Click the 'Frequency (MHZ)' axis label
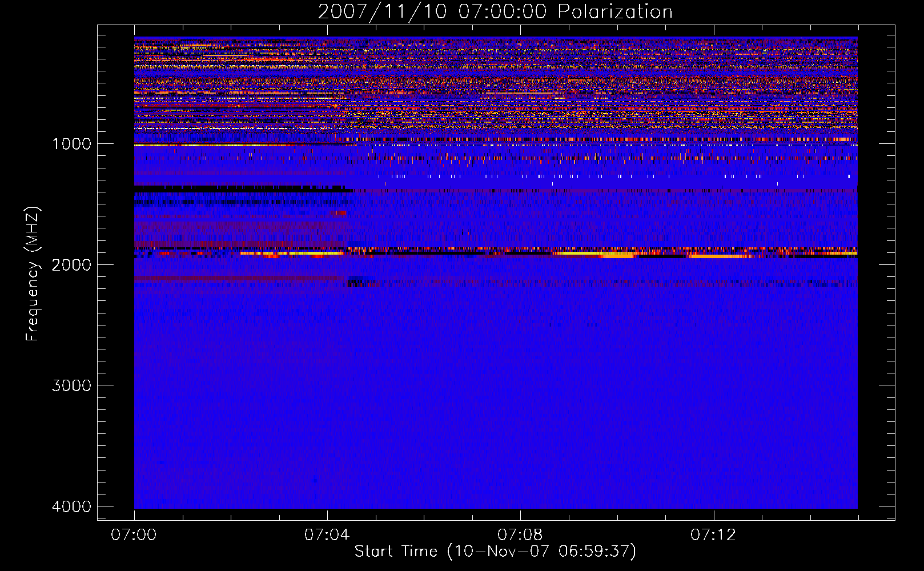 (x=32, y=274)
